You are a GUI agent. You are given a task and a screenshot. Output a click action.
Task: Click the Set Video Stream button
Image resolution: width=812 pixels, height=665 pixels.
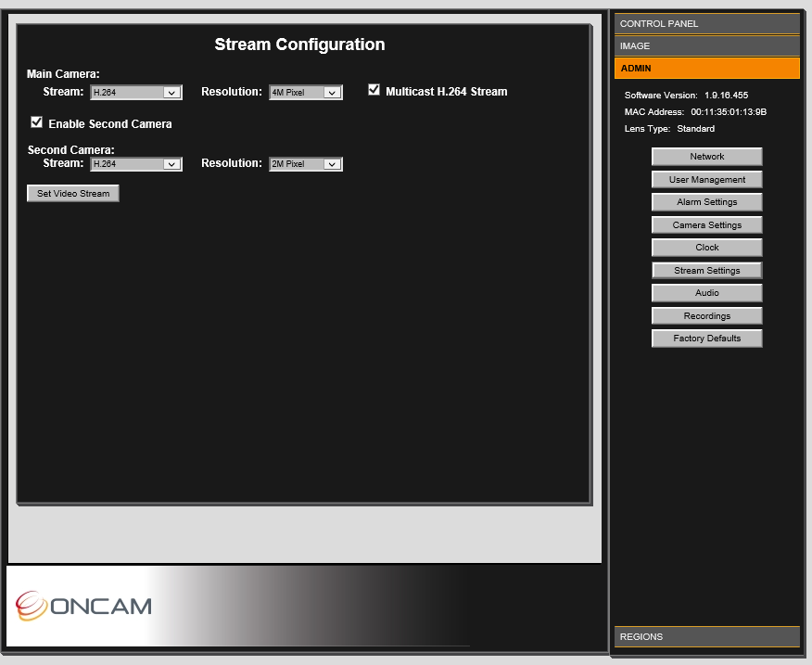click(x=73, y=193)
